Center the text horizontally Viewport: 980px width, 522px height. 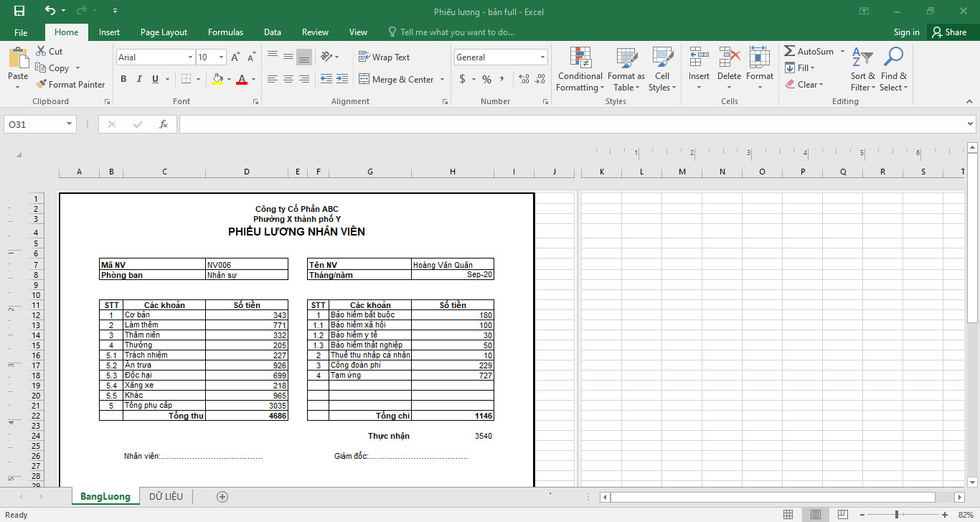[288, 79]
